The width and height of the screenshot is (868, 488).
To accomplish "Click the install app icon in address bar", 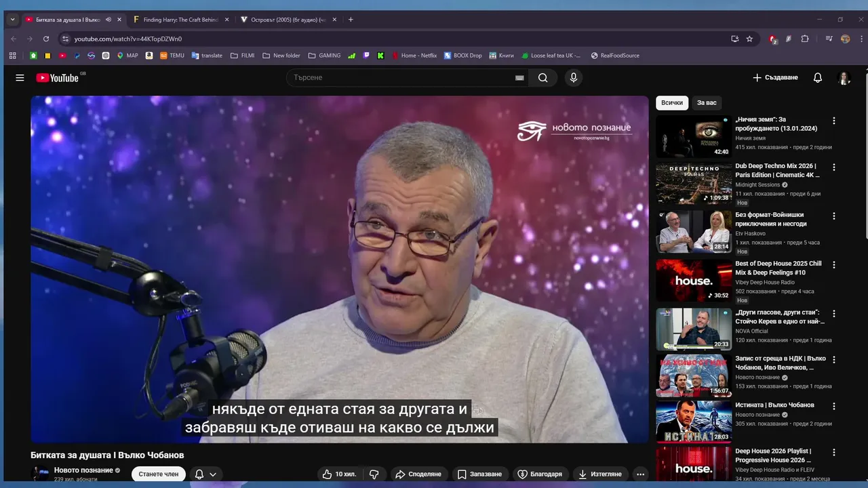I will pos(734,39).
